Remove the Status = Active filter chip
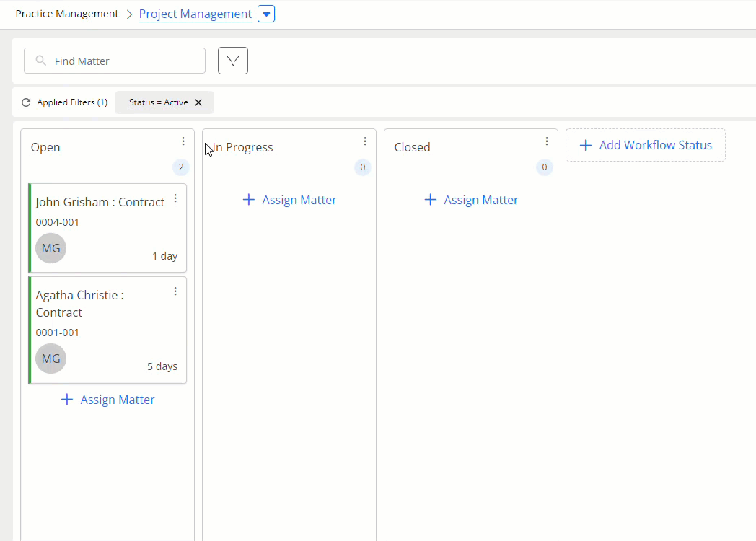The image size is (756, 541). point(198,102)
